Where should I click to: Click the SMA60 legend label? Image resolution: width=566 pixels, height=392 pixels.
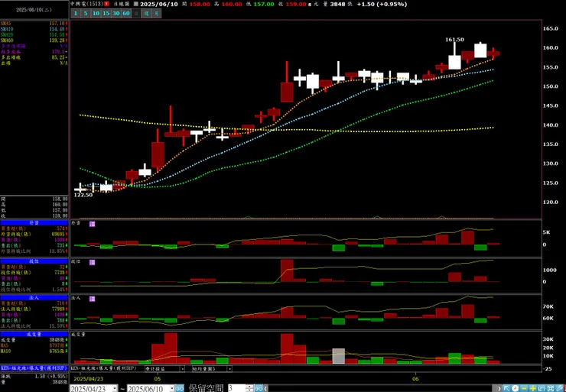[7, 40]
